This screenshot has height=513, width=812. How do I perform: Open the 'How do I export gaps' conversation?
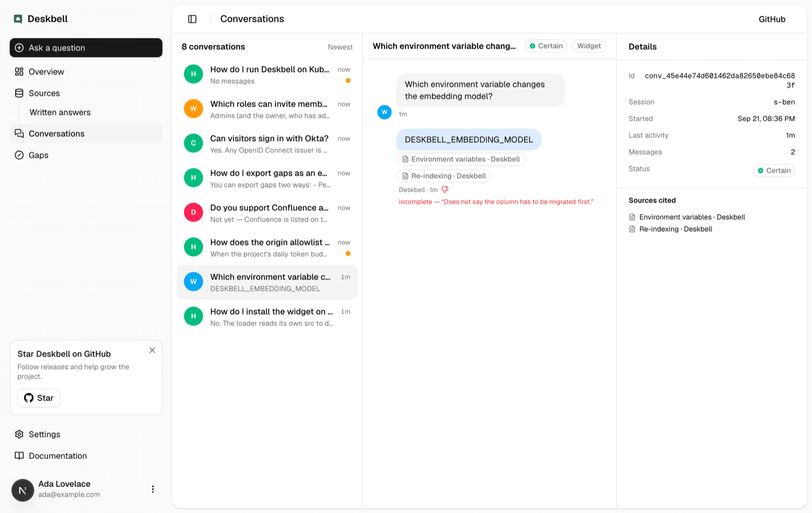tap(267, 178)
